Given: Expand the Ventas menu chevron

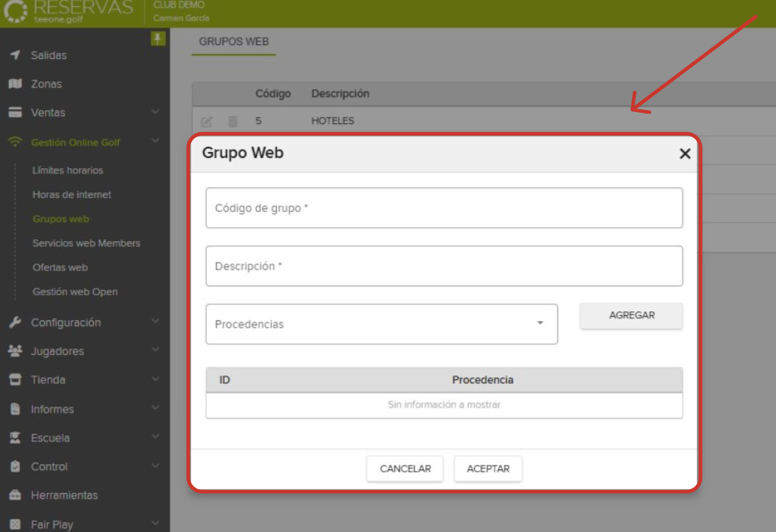Looking at the screenshot, I should (x=155, y=112).
